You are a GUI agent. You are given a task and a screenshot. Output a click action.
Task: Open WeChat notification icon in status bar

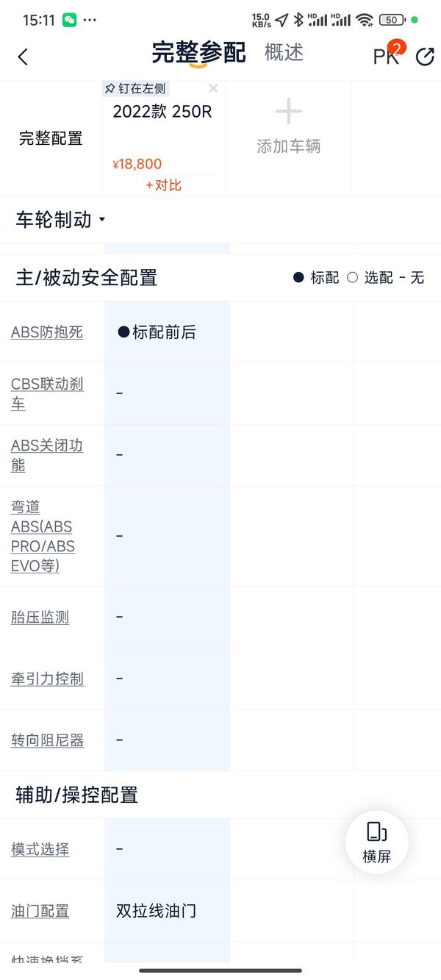(x=70, y=20)
